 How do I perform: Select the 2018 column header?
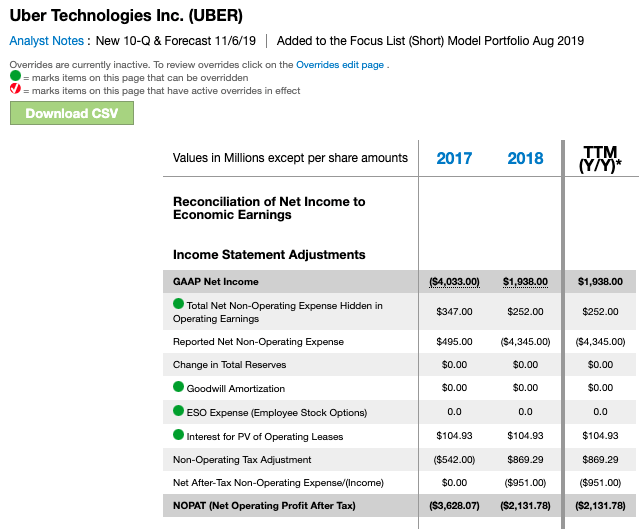525,158
